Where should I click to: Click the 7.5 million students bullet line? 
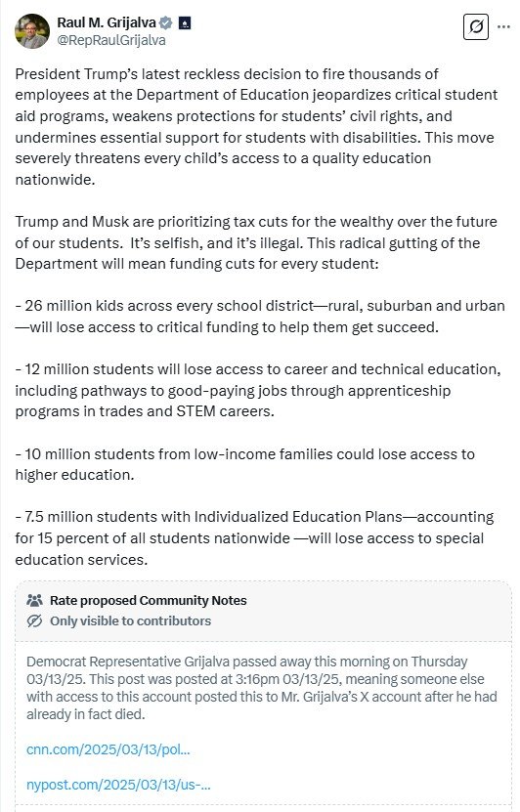point(254,538)
